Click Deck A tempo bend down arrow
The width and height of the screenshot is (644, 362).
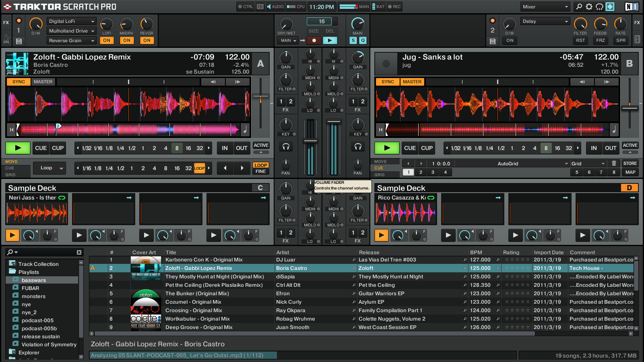213,82
